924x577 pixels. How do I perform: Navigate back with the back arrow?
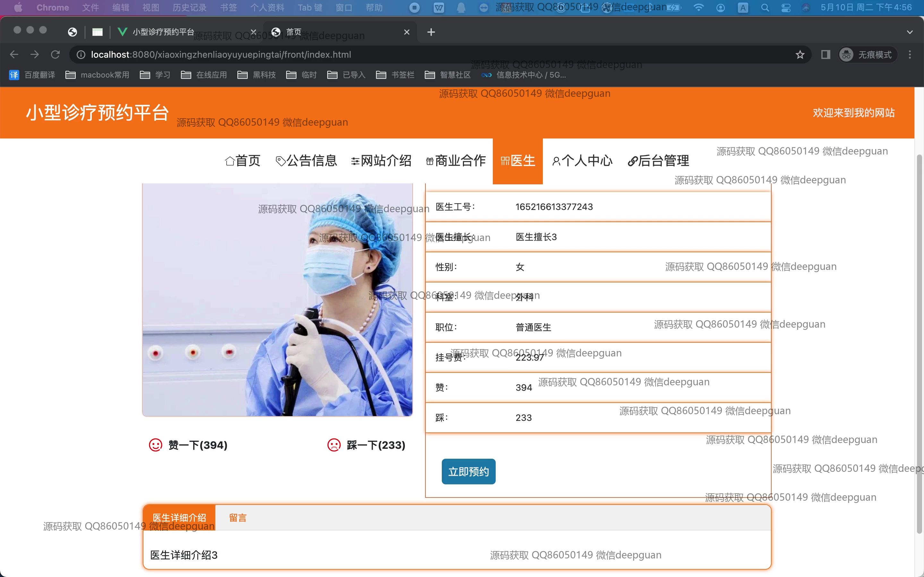pyautogui.click(x=14, y=54)
